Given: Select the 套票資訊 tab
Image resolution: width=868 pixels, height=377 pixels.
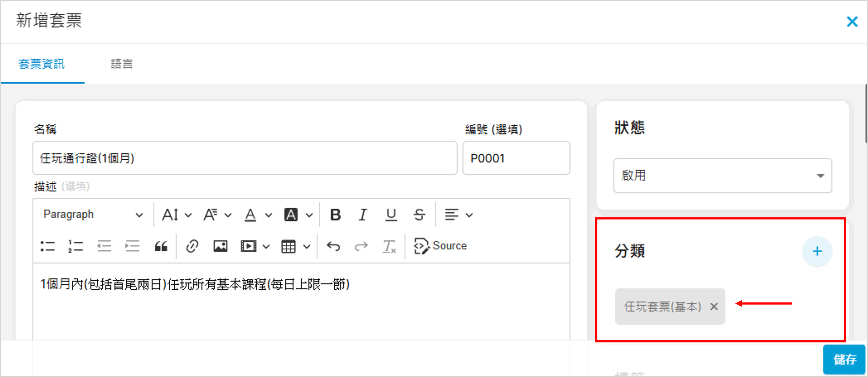Looking at the screenshot, I should point(41,64).
